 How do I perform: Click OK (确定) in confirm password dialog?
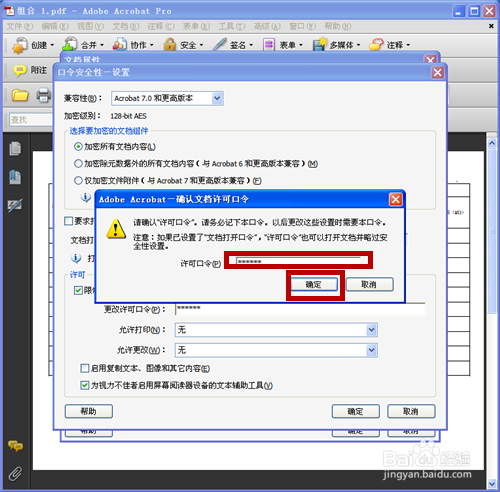pyautogui.click(x=314, y=285)
